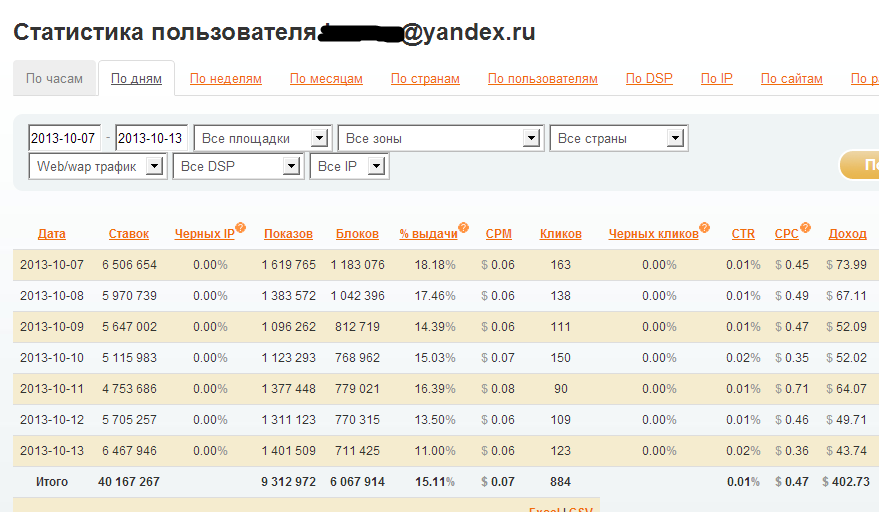Click help icon next to Черных IP
Screen dimensions: 879x512
[x=241, y=228]
